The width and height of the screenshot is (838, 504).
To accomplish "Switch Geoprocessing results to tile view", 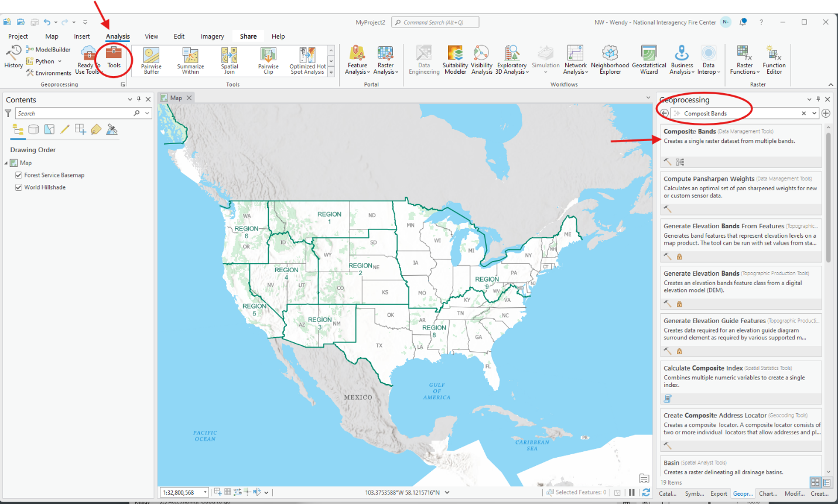I will point(815,482).
